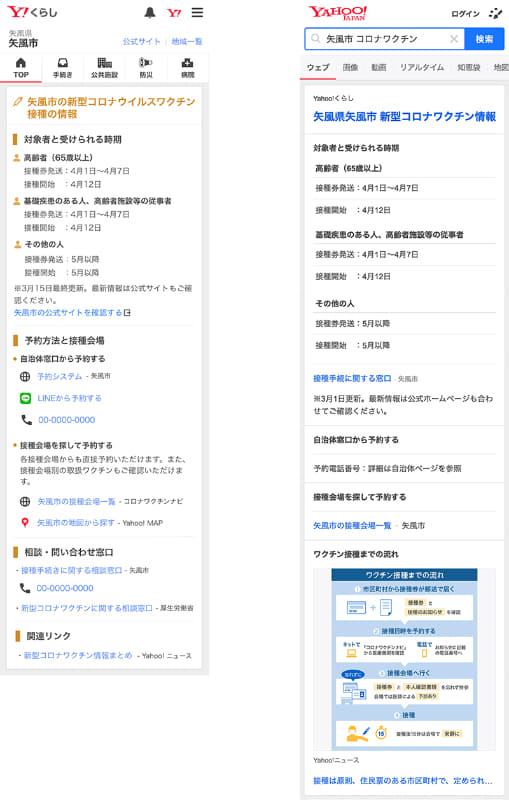The width and height of the screenshot is (509, 800).
Task: Open the 地域一覧 link
Action: point(187,41)
